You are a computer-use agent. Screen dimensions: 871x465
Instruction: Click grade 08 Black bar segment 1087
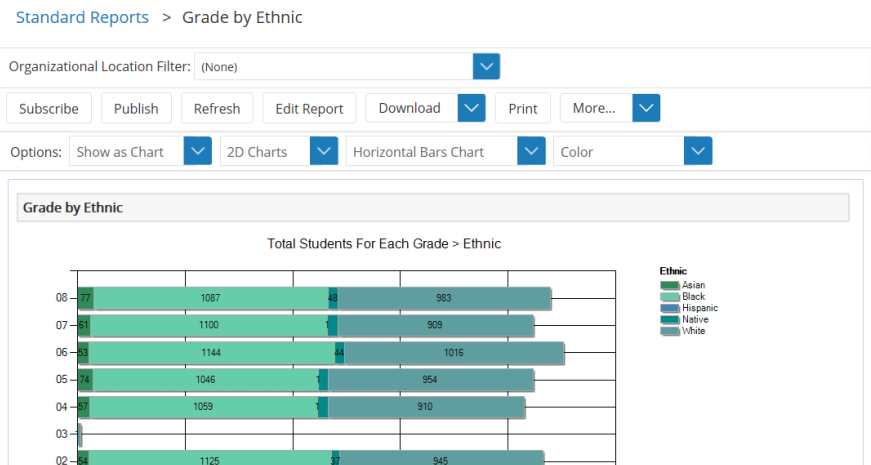[x=210, y=298]
